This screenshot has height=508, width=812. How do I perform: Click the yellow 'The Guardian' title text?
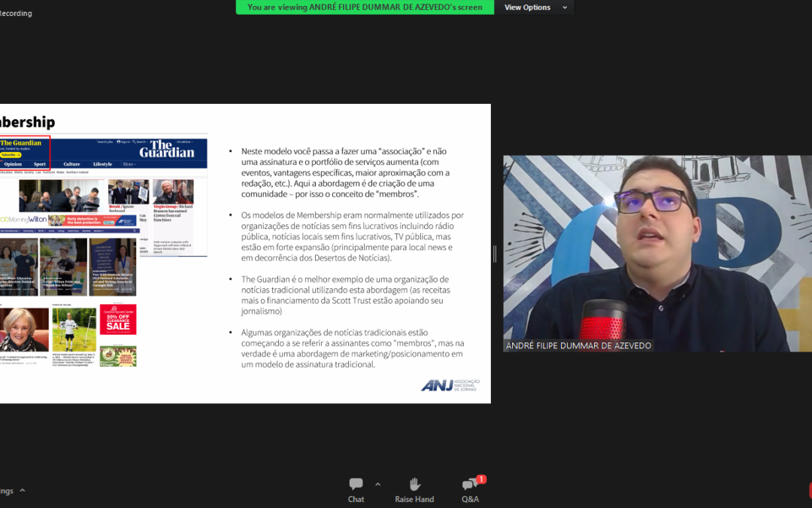(x=21, y=142)
